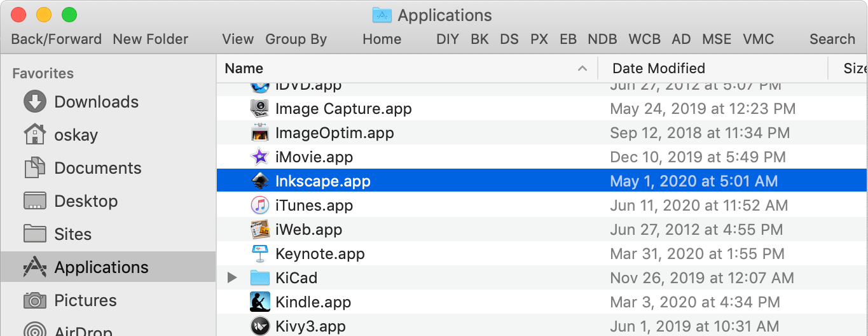Expand the KiCad folder disclosure triangle

click(232, 278)
